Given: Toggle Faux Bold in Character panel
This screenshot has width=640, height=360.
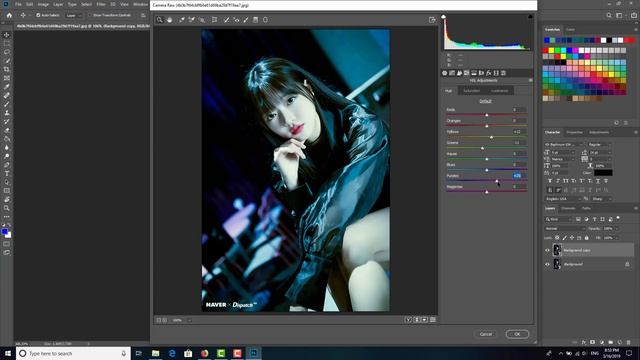Looking at the screenshot, I should pos(550,181).
